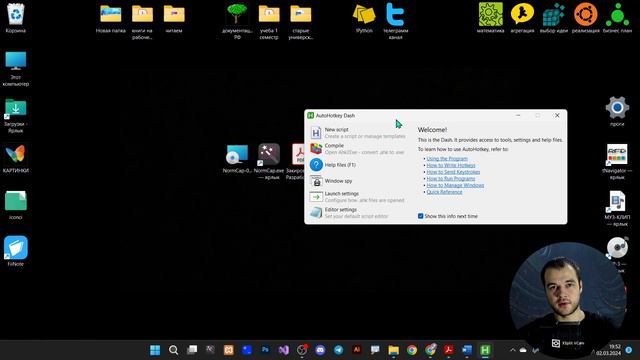
Task: Select the проги gear icon
Action: [617, 111]
